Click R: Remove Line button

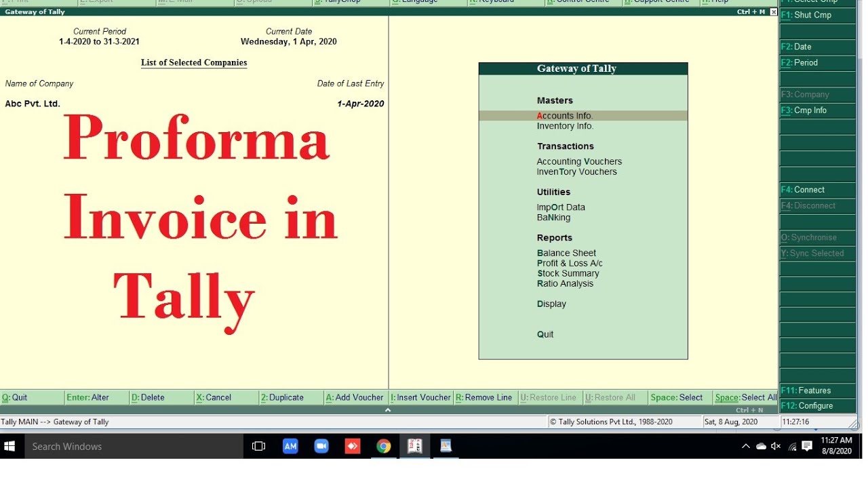pyautogui.click(x=486, y=398)
